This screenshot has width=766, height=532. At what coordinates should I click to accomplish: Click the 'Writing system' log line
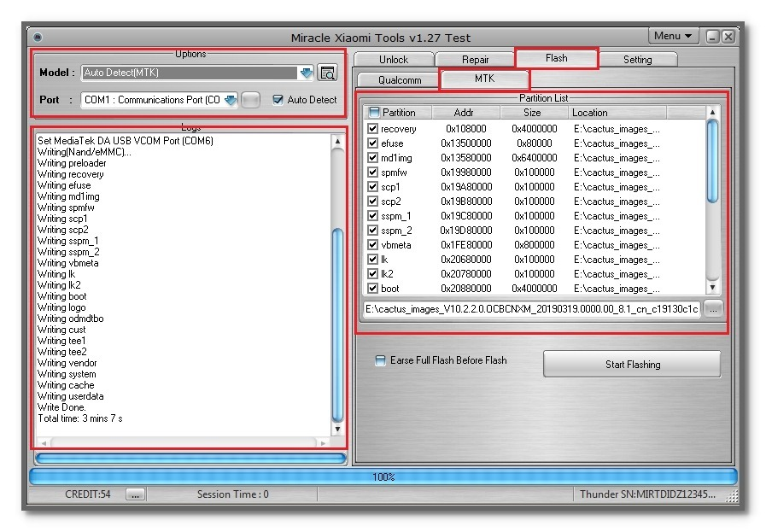67,374
